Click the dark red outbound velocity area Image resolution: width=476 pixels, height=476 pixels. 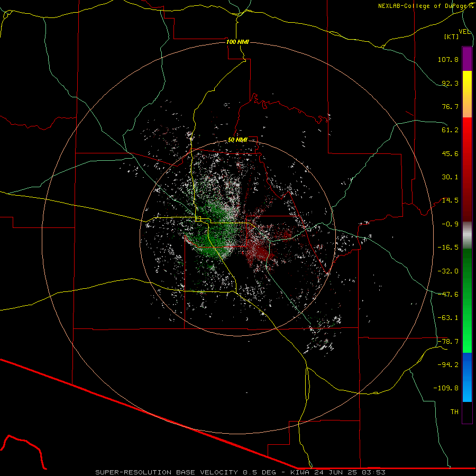(x=260, y=251)
